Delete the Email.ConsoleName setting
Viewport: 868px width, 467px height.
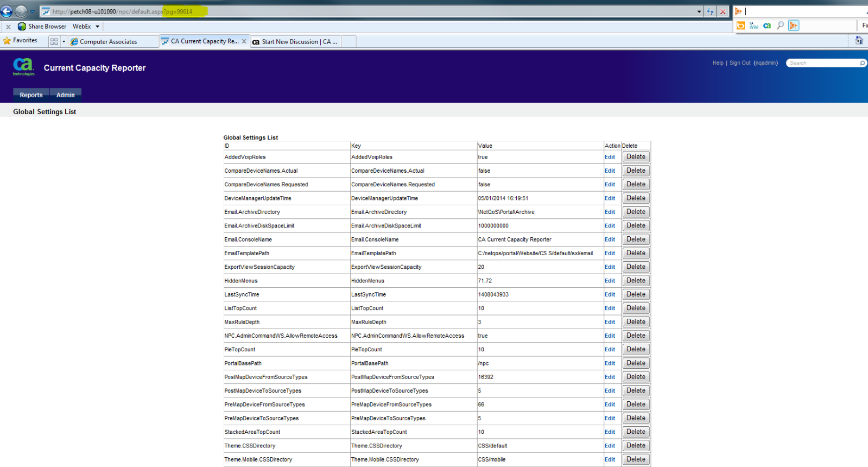tap(636, 239)
